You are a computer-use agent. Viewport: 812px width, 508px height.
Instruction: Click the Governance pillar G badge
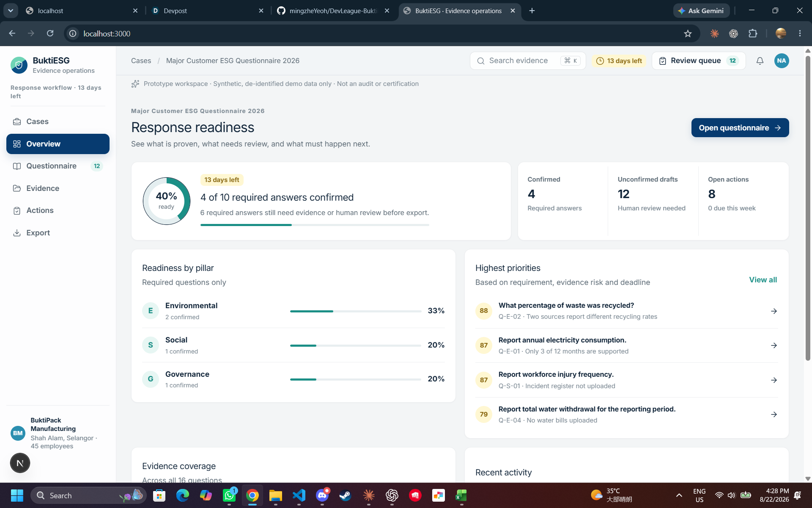151,379
